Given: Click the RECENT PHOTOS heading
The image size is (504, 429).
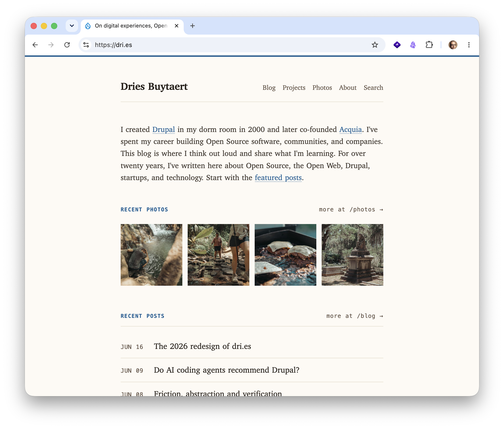Looking at the screenshot, I should (x=144, y=209).
